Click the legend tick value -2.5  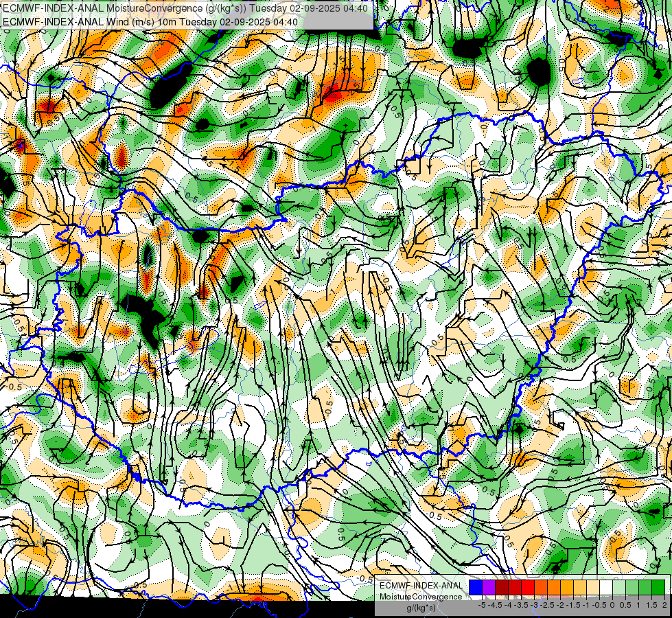547,605
